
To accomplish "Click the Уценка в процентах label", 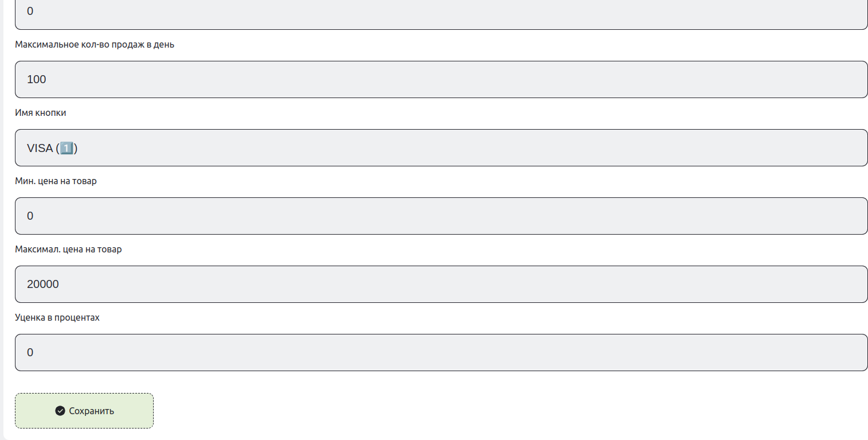I will click(57, 318).
